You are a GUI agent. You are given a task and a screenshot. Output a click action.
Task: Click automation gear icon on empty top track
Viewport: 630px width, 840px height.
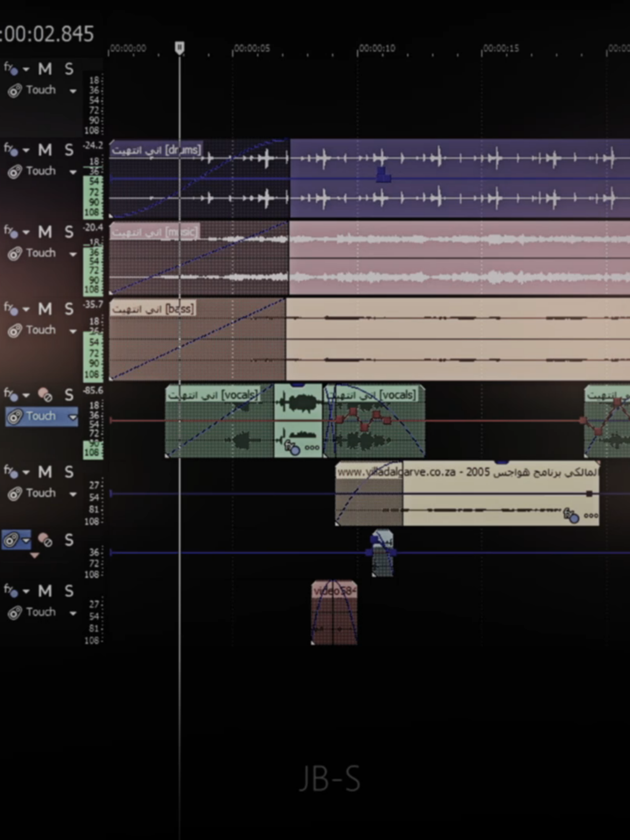[15, 91]
